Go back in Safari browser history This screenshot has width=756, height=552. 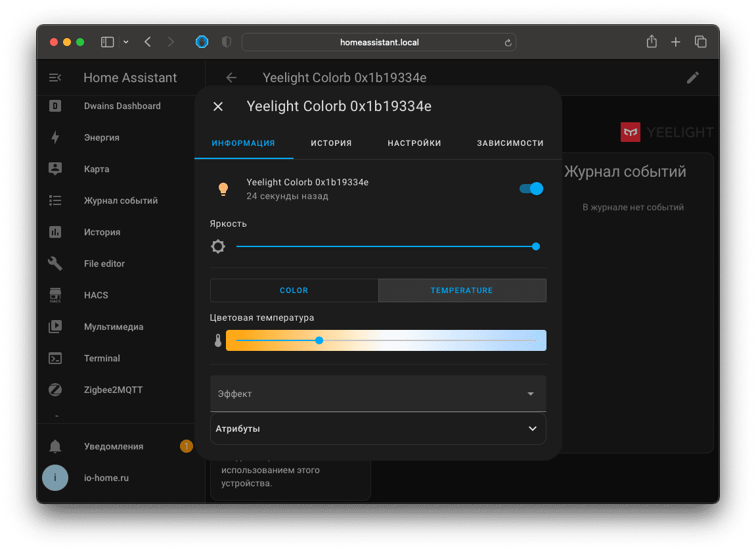tap(148, 42)
